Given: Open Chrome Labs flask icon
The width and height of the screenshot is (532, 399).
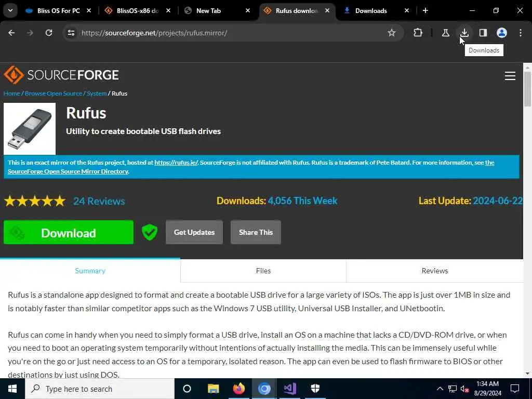Looking at the screenshot, I should pyautogui.click(x=445, y=33).
